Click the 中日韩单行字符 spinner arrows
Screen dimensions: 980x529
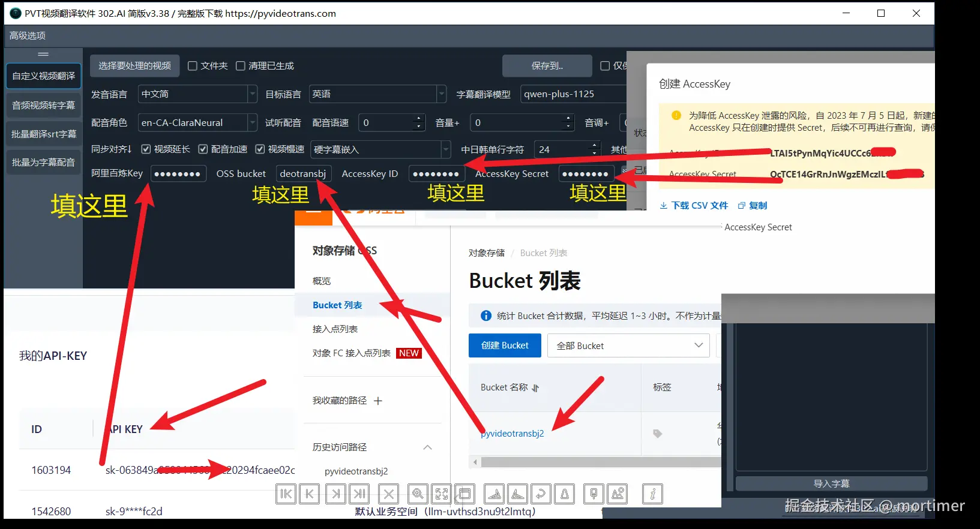(595, 149)
